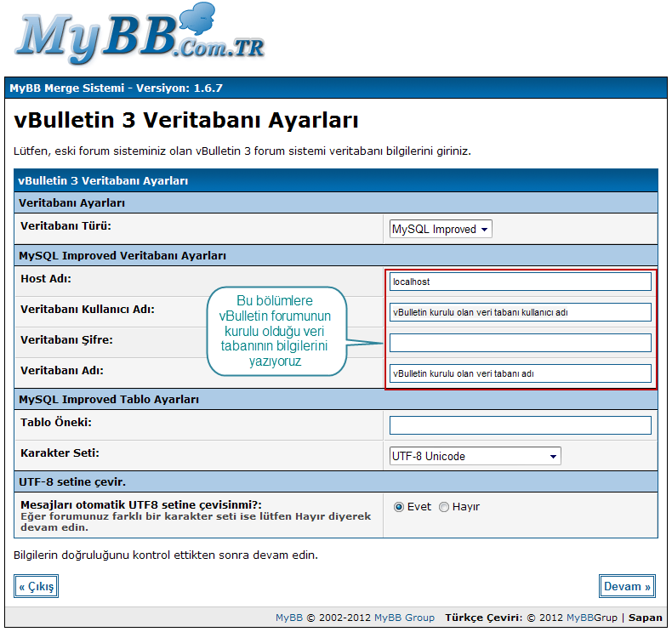Image resolution: width=672 pixels, height=632 pixels.
Task: Click the MyBB.com.TR logo
Action: [140, 35]
